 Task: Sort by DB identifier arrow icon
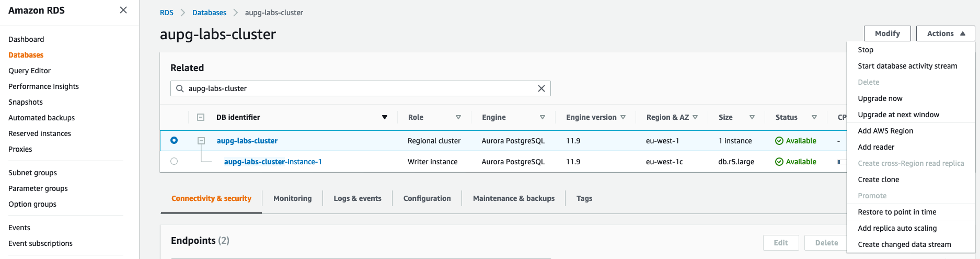point(385,117)
